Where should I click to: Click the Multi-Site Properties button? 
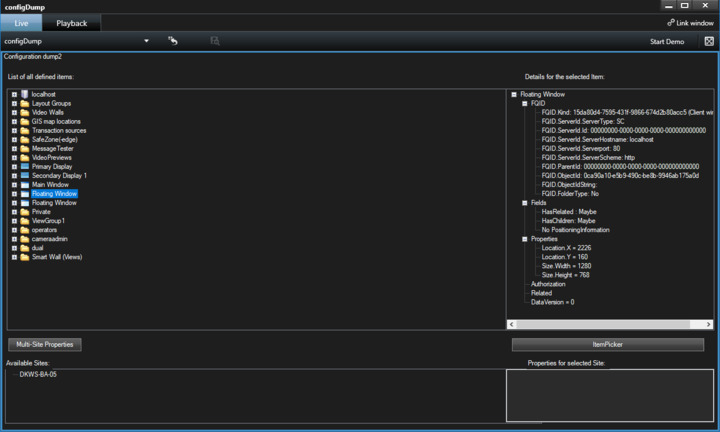point(45,344)
